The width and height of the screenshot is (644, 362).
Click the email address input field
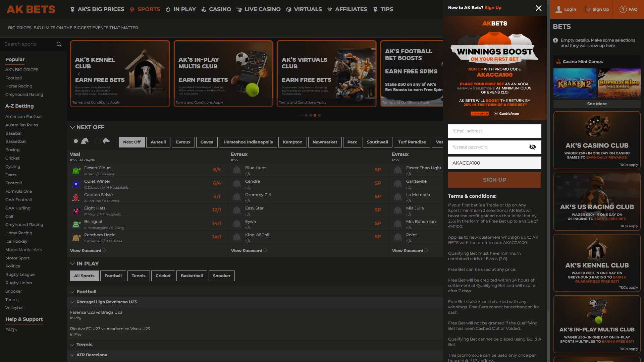494,131
